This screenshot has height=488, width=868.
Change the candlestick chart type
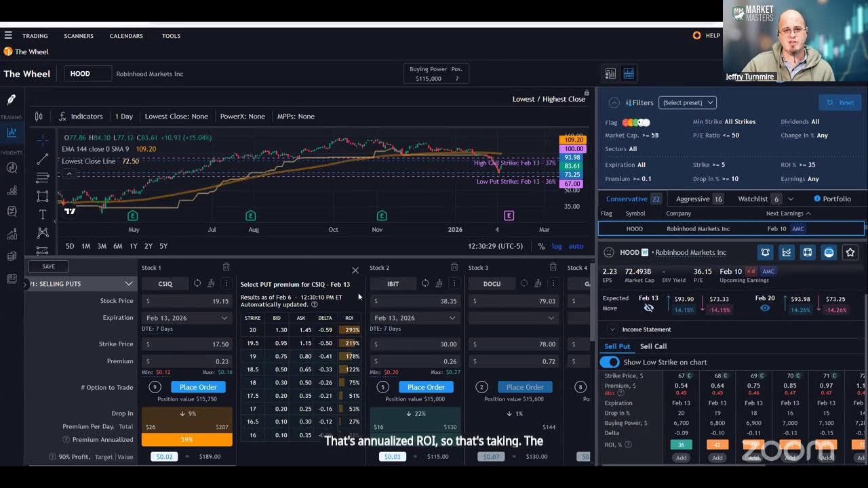click(x=39, y=116)
